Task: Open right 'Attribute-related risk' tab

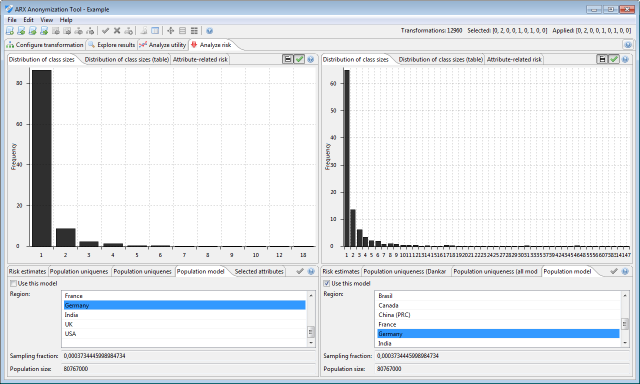Action: tap(514, 60)
